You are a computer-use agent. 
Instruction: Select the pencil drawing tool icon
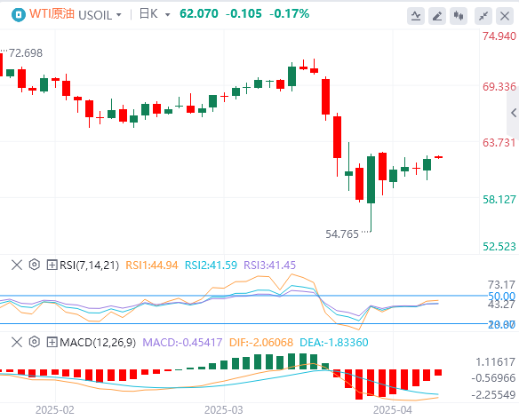click(437, 16)
